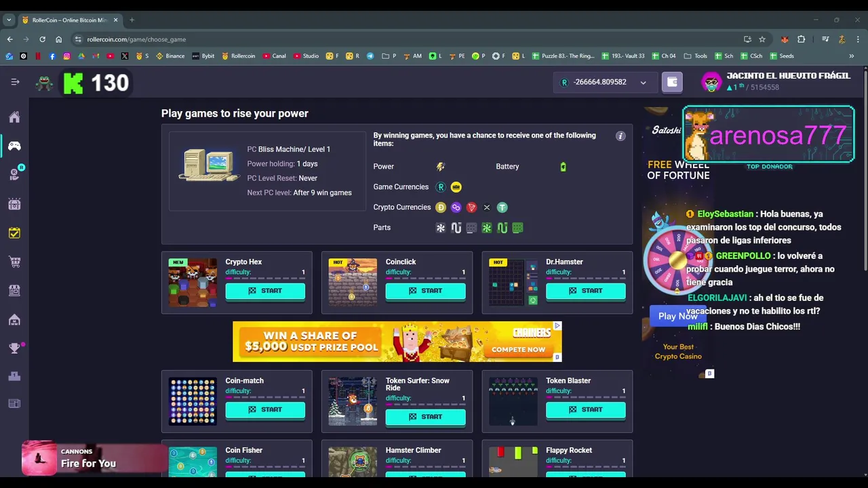This screenshot has height=488, width=868.
Task: Open the wallet icon button
Action: [x=672, y=82]
